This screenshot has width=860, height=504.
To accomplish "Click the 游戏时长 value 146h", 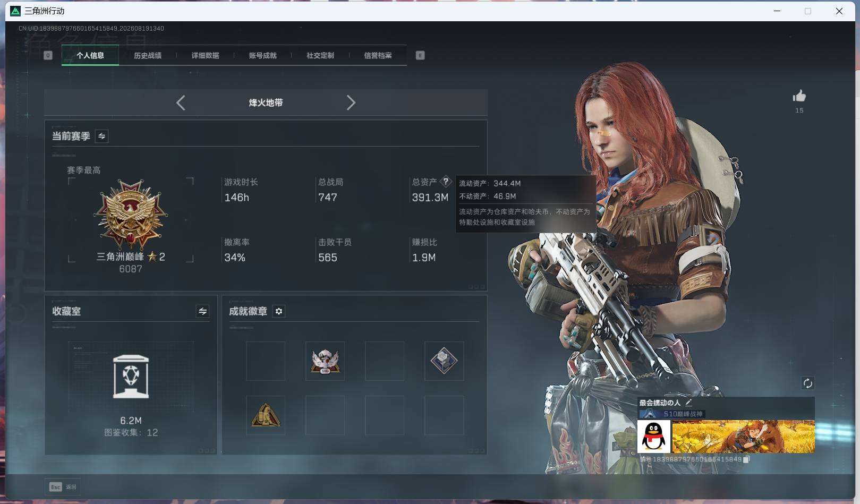I will (x=237, y=198).
